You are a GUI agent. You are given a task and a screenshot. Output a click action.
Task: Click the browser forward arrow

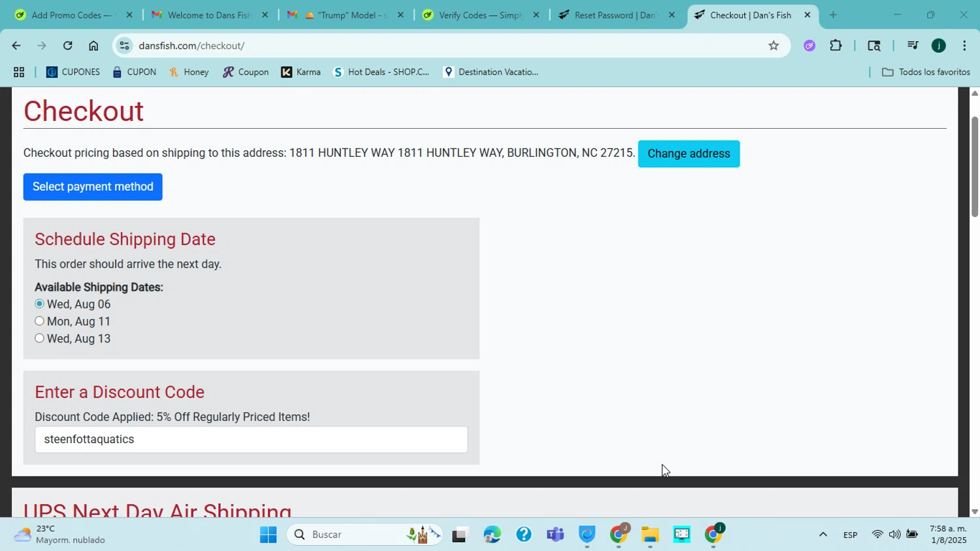[42, 46]
